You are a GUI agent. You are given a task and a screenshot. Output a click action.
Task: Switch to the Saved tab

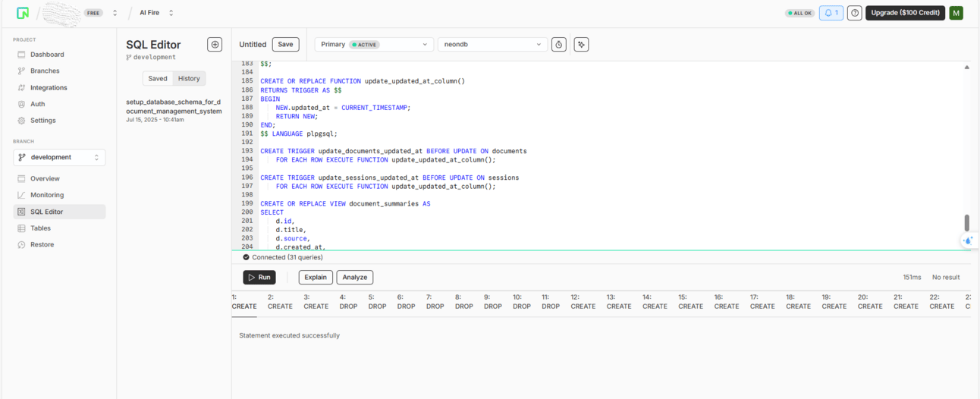click(x=158, y=79)
